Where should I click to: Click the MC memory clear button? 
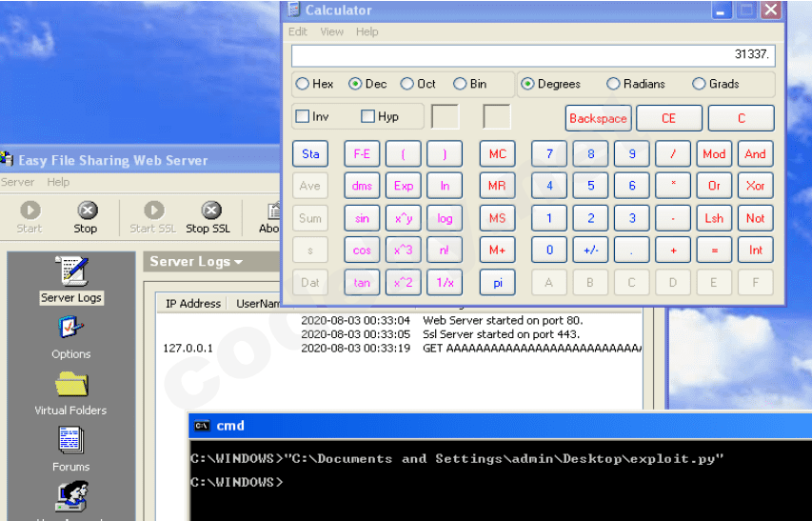point(497,153)
